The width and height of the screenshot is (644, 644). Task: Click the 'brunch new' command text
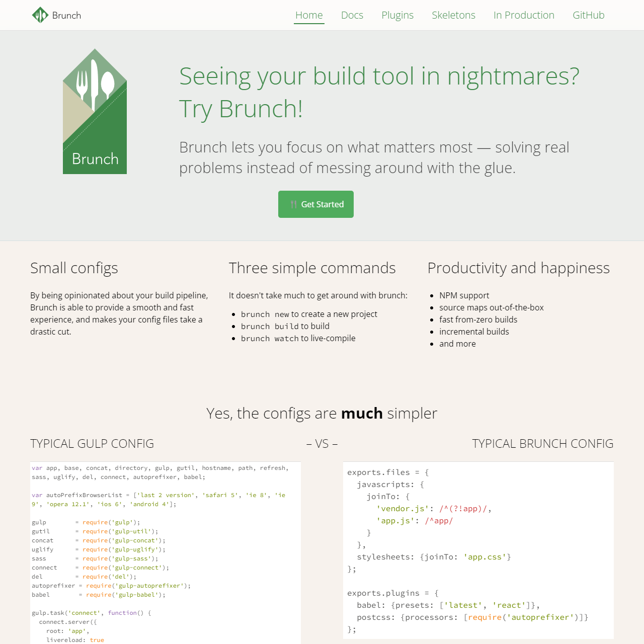[x=265, y=314]
